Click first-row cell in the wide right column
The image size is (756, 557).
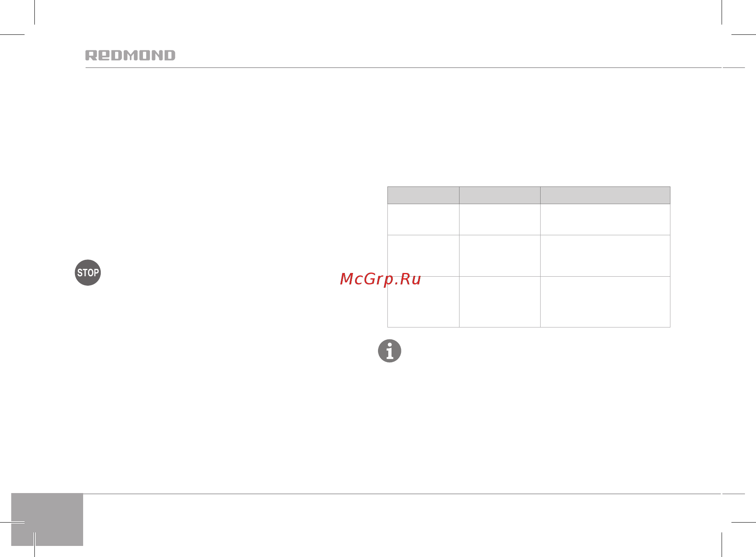tap(605, 219)
